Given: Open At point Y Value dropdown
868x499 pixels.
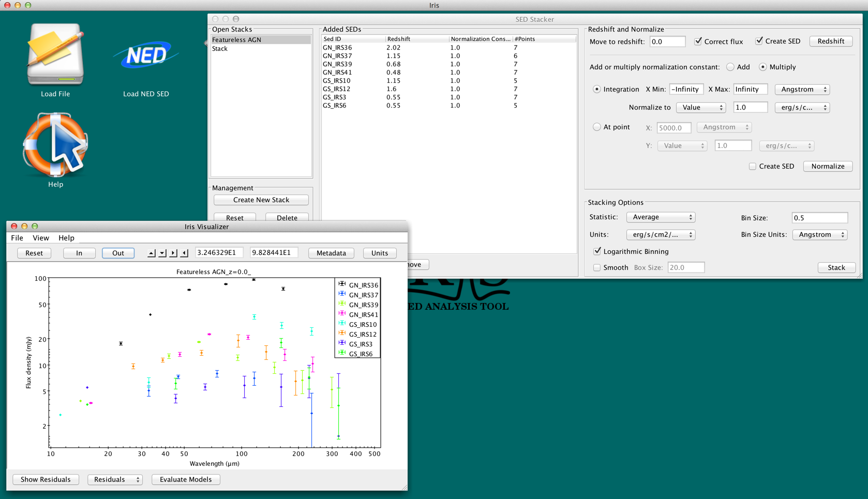Looking at the screenshot, I should [682, 146].
